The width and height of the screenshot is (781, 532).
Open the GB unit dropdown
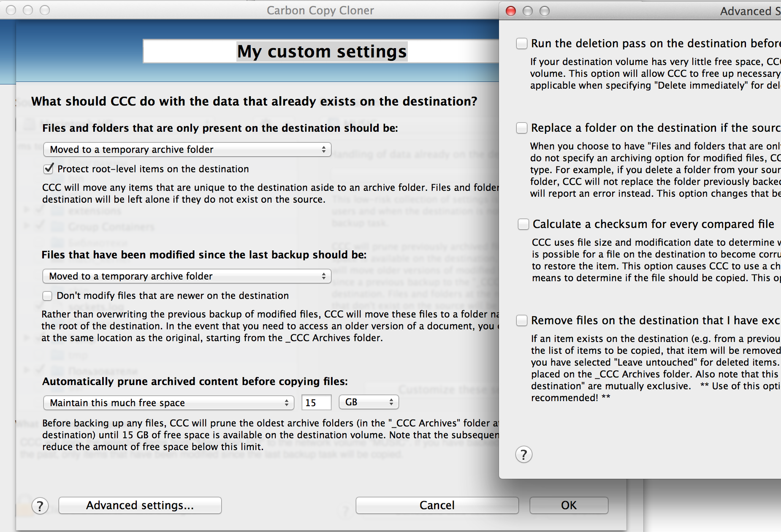pos(369,402)
